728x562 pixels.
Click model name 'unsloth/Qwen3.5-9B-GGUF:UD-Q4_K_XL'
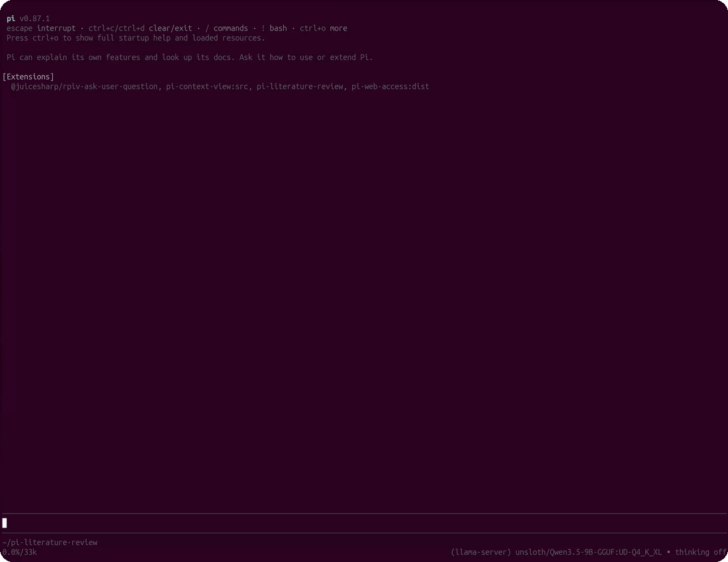click(588, 552)
